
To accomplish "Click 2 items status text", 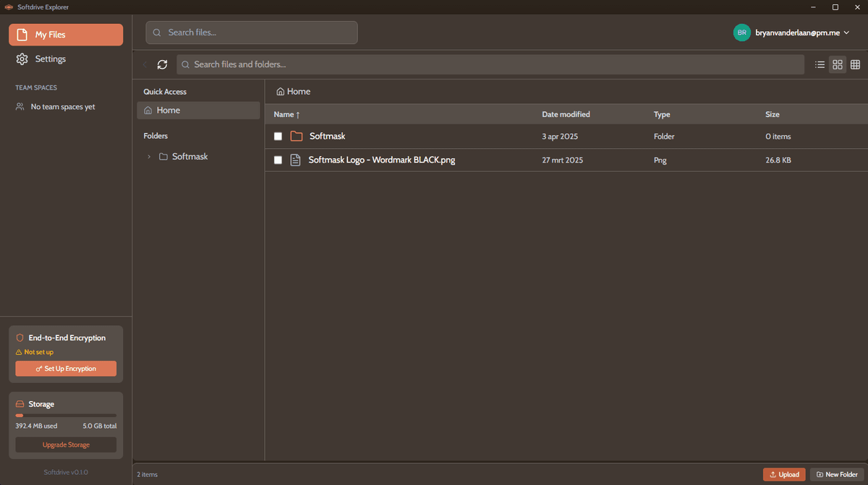I will coord(148,474).
